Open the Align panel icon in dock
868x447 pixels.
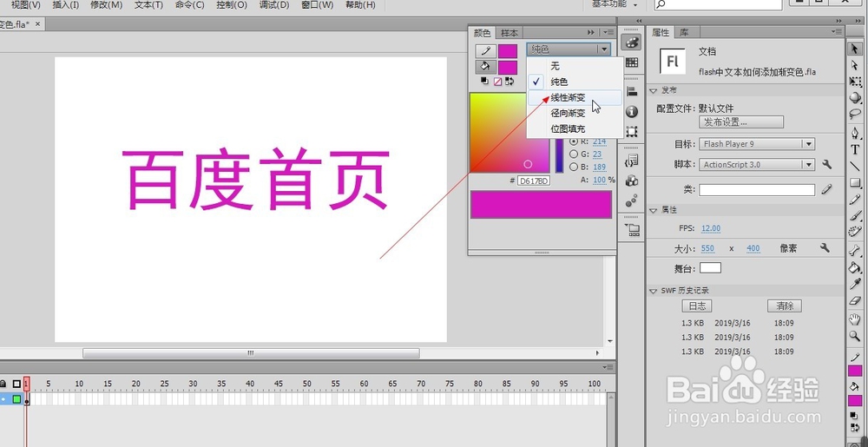[632, 91]
